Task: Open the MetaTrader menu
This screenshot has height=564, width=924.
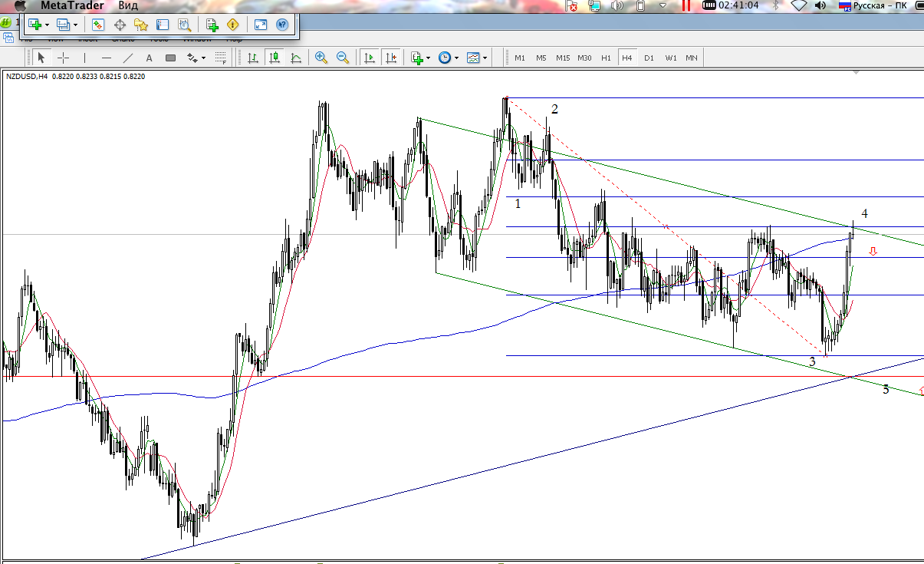Action: tap(72, 5)
